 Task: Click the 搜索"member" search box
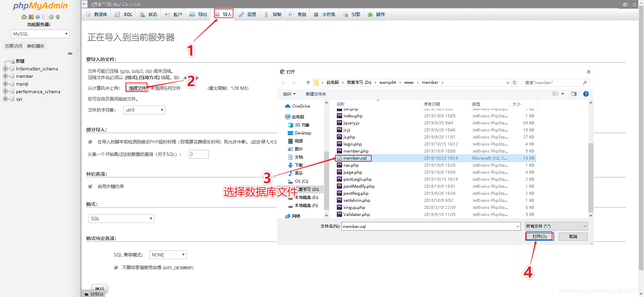coord(555,82)
